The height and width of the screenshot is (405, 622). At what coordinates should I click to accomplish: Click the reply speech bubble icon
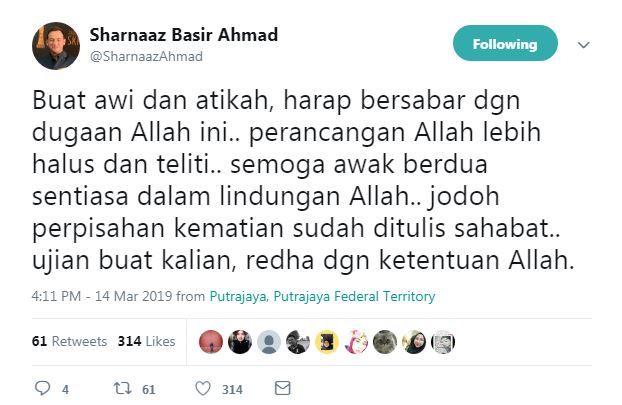coord(42,388)
